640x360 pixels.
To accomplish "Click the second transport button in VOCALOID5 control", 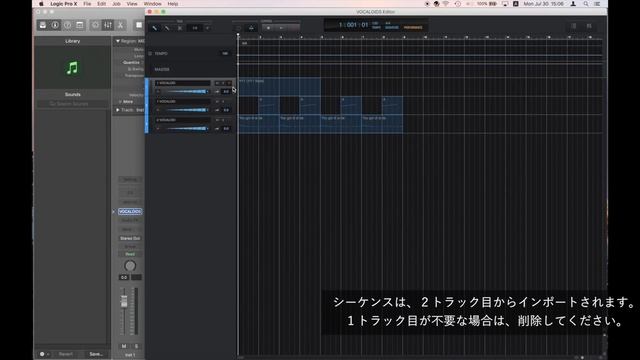I will (281, 28).
